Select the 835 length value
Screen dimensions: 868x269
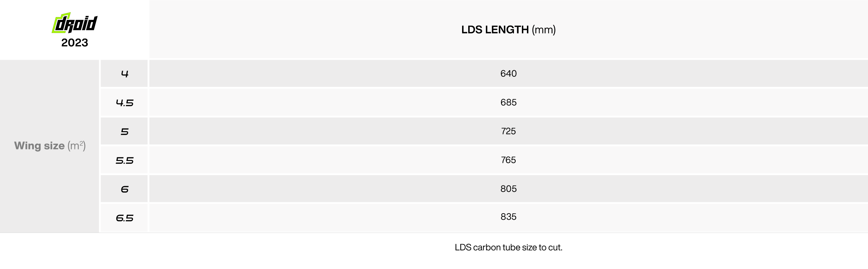[508, 217]
